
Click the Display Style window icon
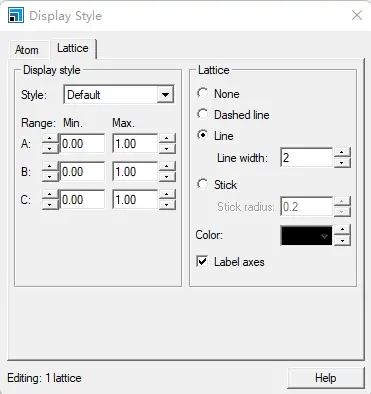16,15
